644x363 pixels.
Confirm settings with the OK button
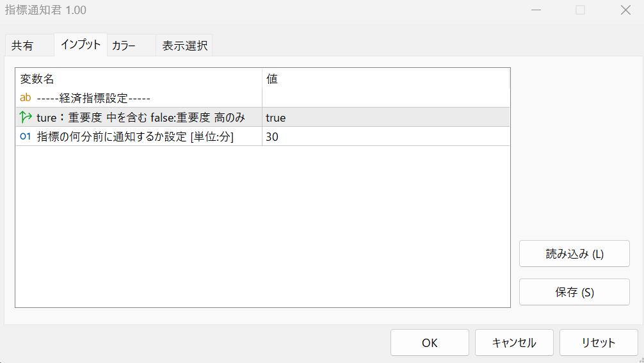[x=430, y=343]
